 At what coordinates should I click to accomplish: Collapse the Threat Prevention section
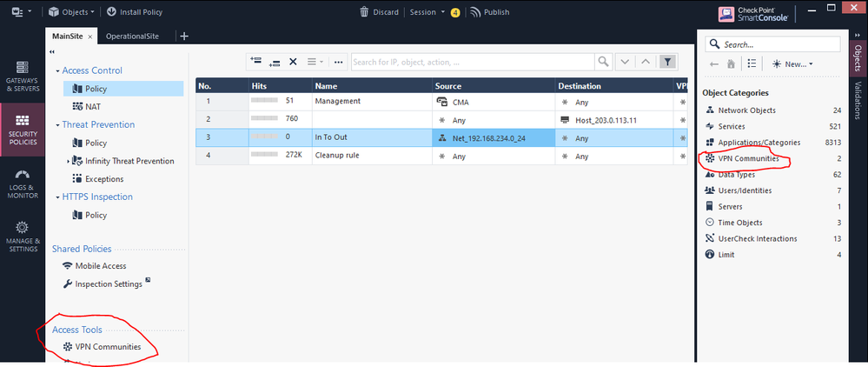[x=57, y=125]
